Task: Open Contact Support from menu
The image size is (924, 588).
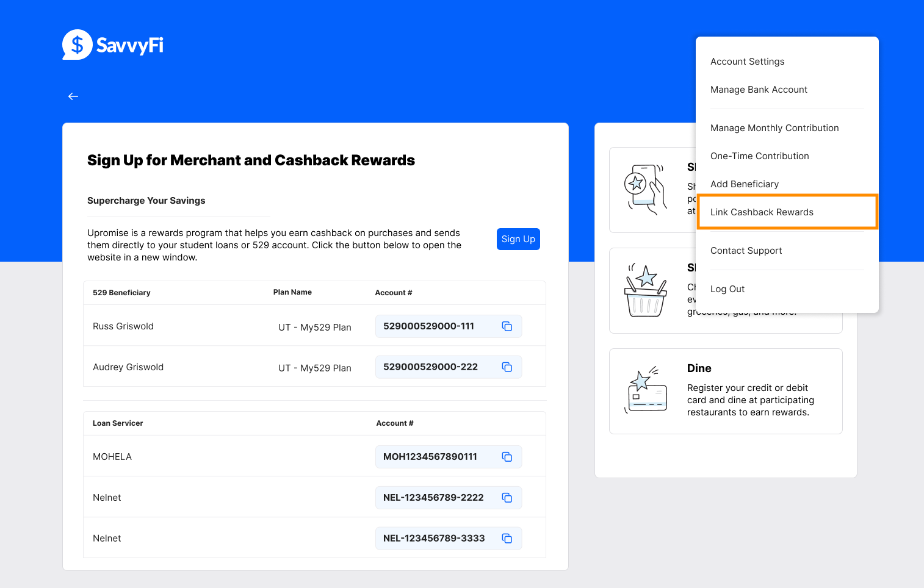Action: 746,251
